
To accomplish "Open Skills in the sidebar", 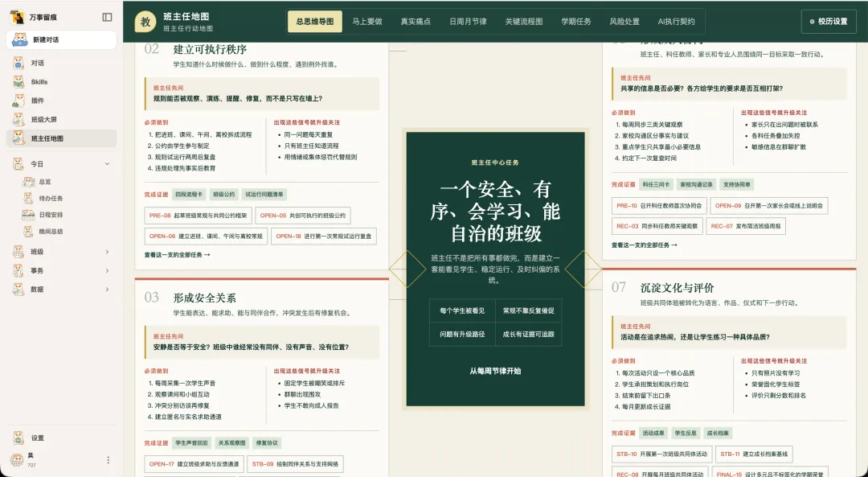I will pos(61,81).
